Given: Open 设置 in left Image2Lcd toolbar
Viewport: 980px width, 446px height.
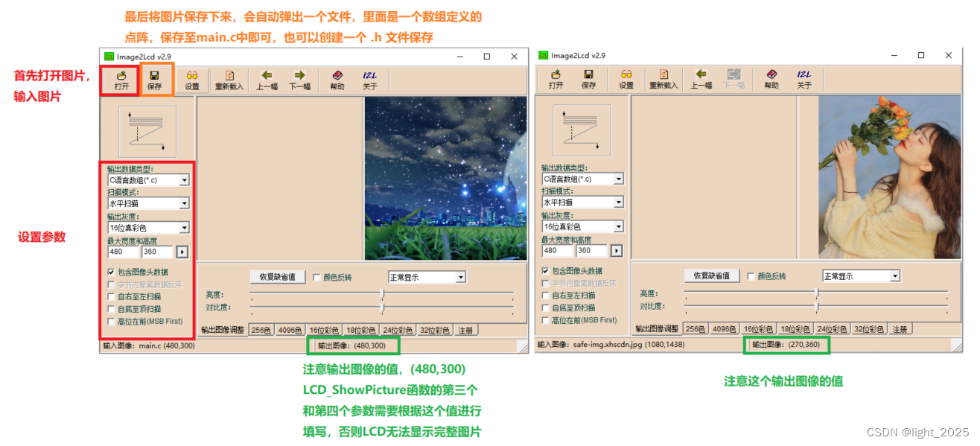Looking at the screenshot, I should [192, 80].
